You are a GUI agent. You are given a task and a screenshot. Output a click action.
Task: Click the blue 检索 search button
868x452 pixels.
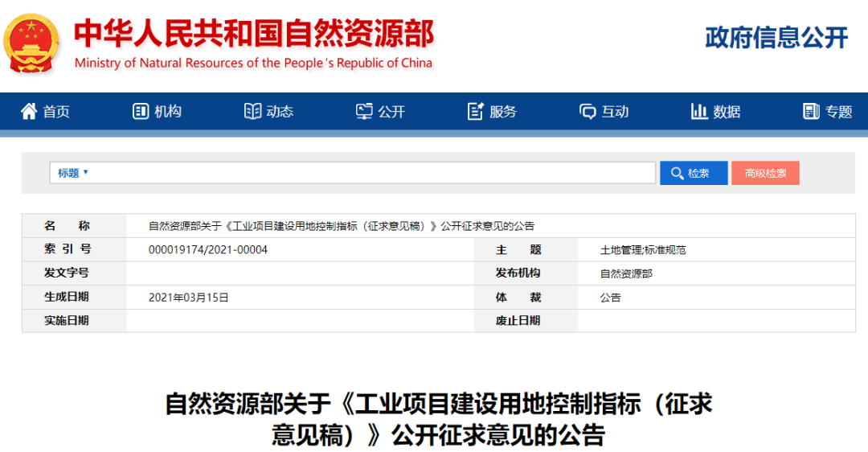click(x=694, y=174)
